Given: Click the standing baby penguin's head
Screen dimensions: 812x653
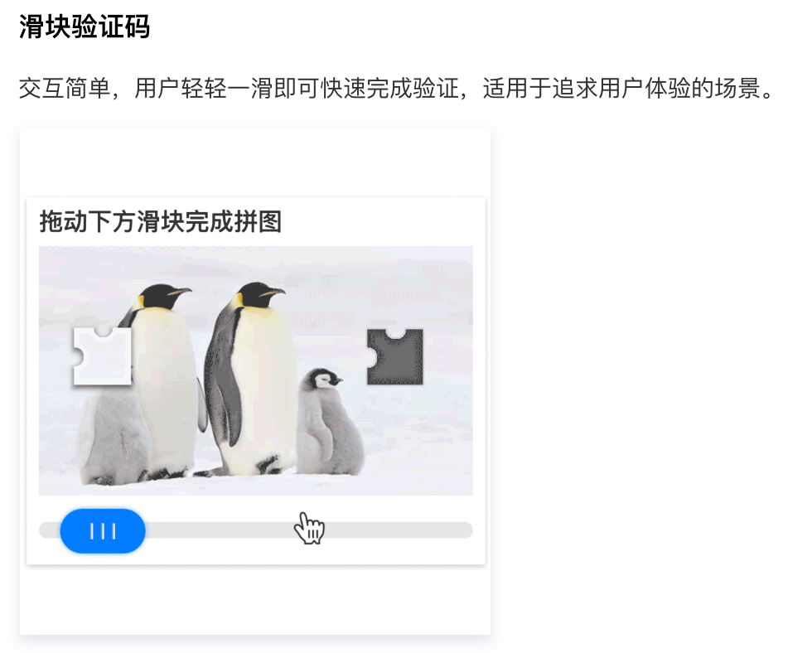Looking at the screenshot, I should click(324, 379).
